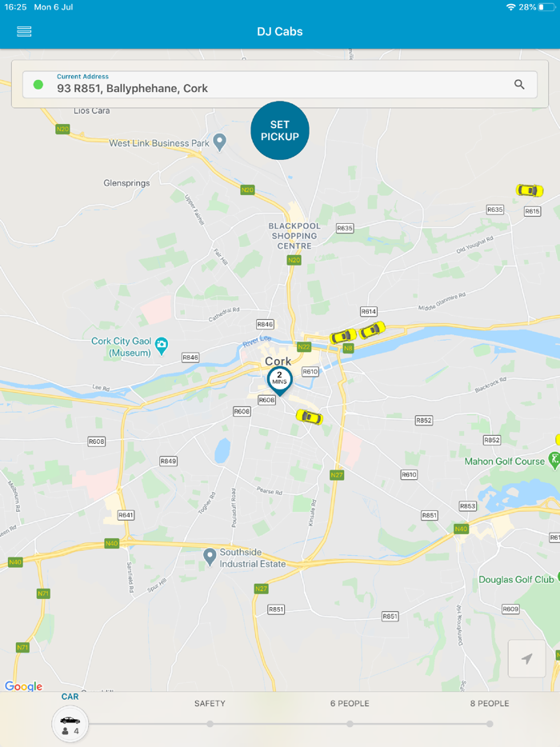Open the hamburger menu
The image size is (560, 747).
(24, 31)
